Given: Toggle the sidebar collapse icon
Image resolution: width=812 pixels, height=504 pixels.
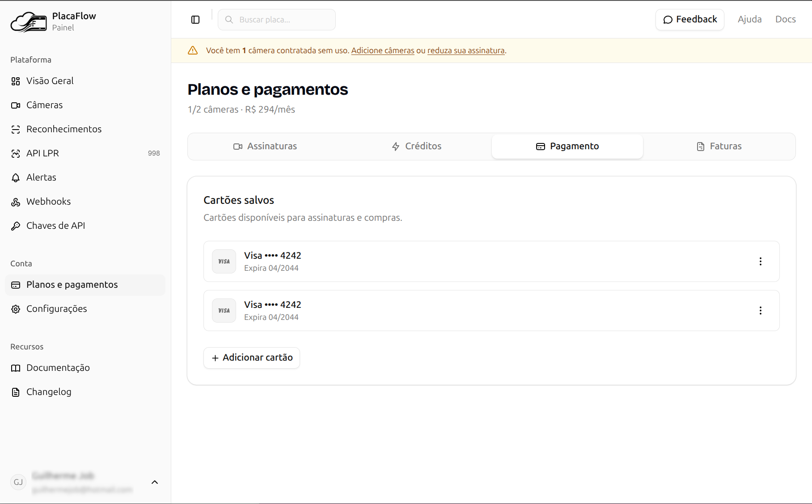Looking at the screenshot, I should click(195, 20).
